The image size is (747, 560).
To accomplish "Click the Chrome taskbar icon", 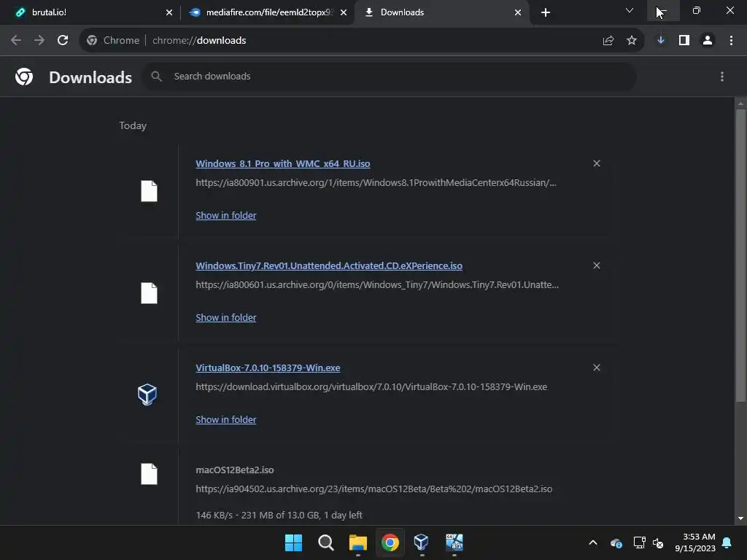I will tap(390, 542).
